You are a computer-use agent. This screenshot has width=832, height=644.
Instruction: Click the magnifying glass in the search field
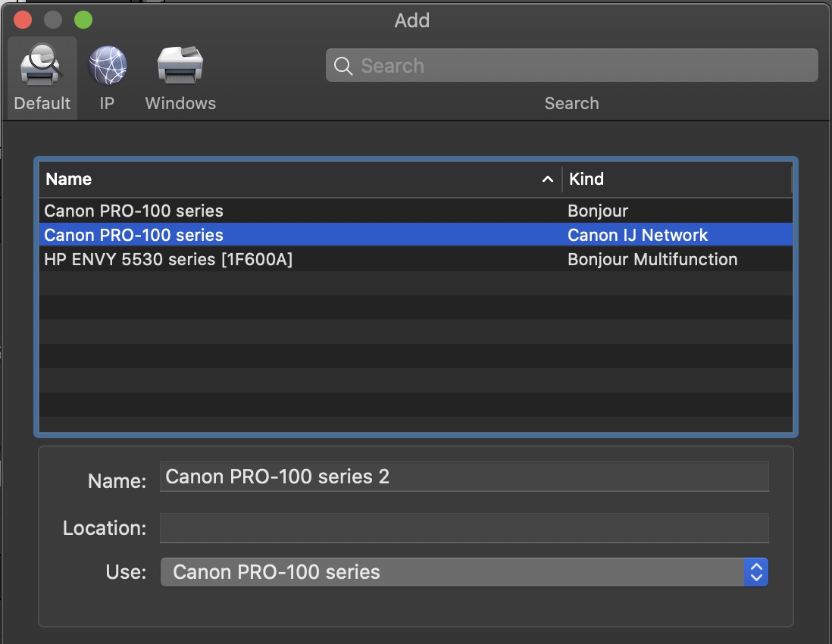(342, 66)
